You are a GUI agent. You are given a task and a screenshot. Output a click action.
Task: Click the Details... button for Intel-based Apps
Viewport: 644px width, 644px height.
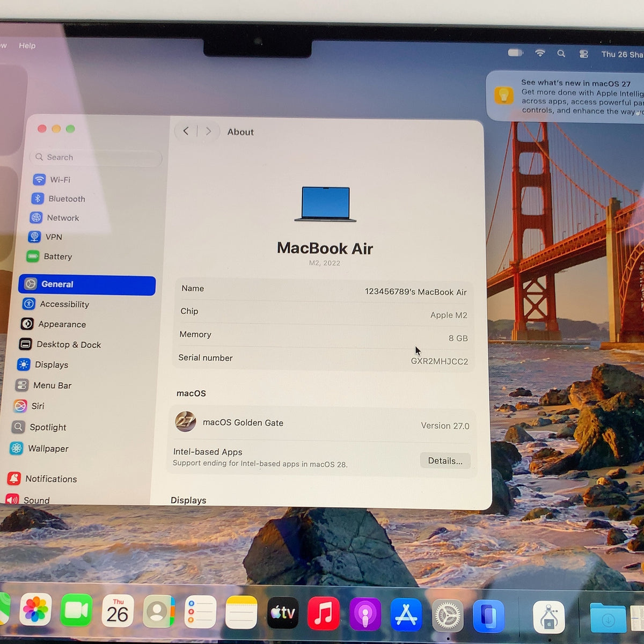[445, 460]
